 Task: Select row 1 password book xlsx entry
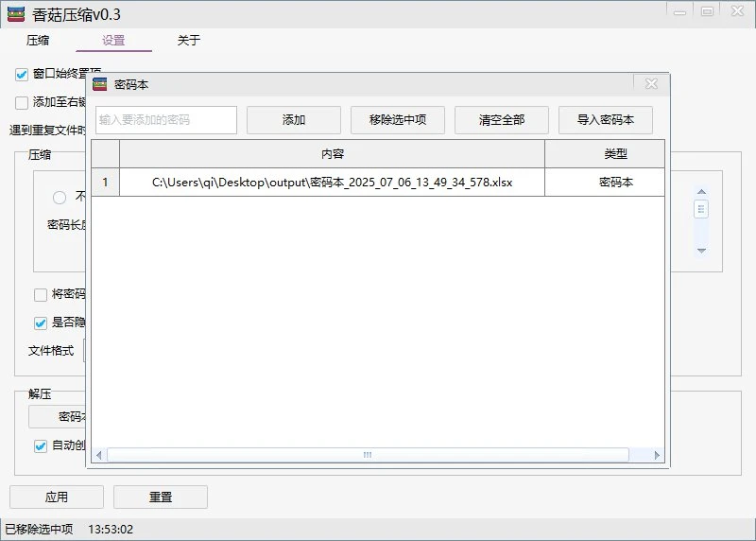332,183
